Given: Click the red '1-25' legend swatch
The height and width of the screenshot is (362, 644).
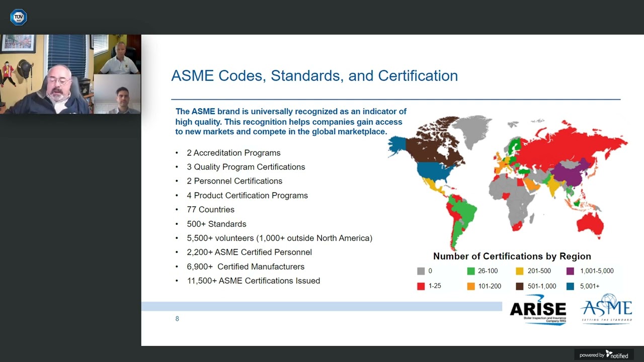Looking at the screenshot, I should 421,286.
